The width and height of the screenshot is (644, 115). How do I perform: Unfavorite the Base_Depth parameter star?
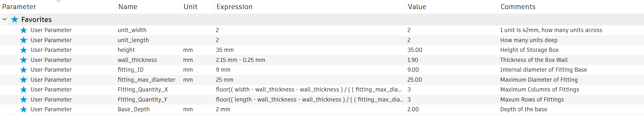click(24, 109)
